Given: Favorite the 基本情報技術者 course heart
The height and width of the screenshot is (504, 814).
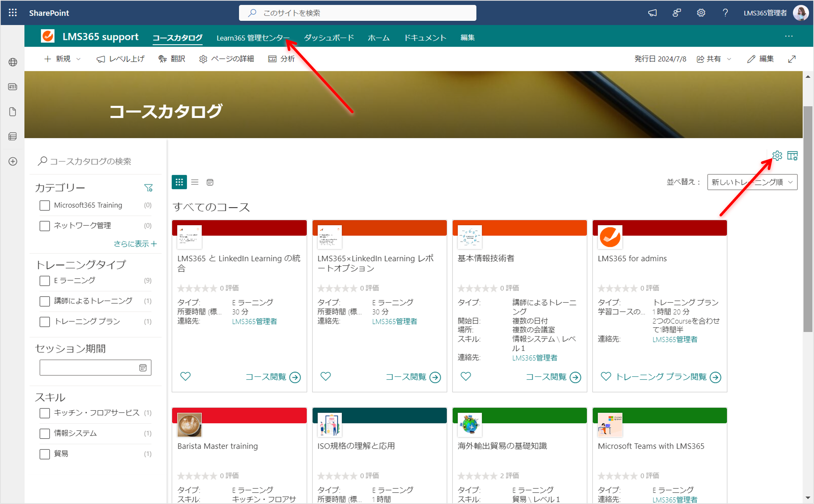Looking at the screenshot, I should click(466, 376).
